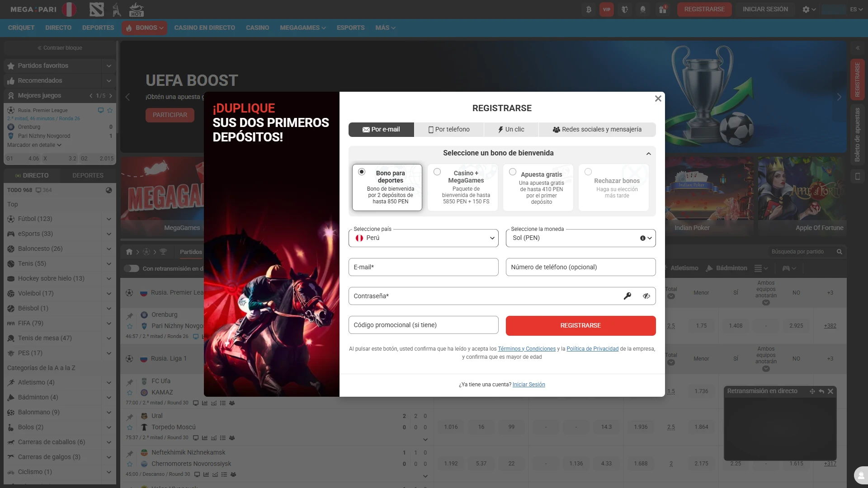Viewport: 868px width, 488px height.
Task: Click the Términos y Condiciones link
Action: (527, 348)
